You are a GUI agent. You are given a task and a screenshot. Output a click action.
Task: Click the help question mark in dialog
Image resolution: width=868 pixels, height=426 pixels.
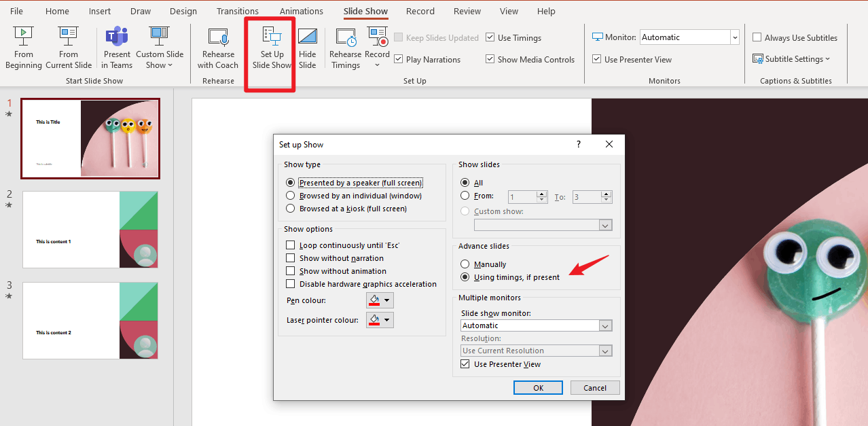point(579,144)
